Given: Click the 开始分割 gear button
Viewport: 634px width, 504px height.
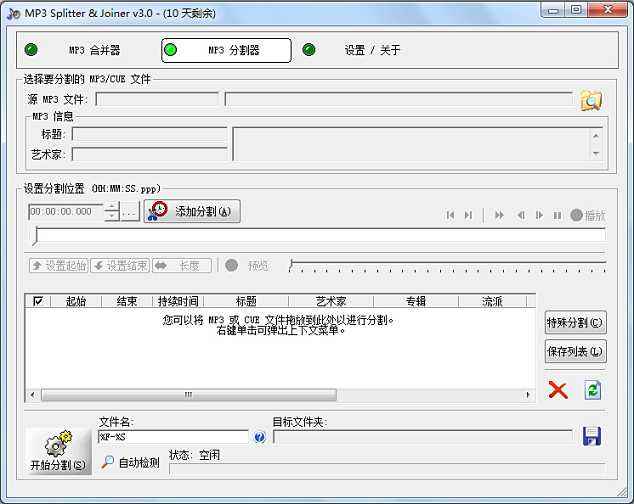Looking at the screenshot, I should pos(58,450).
